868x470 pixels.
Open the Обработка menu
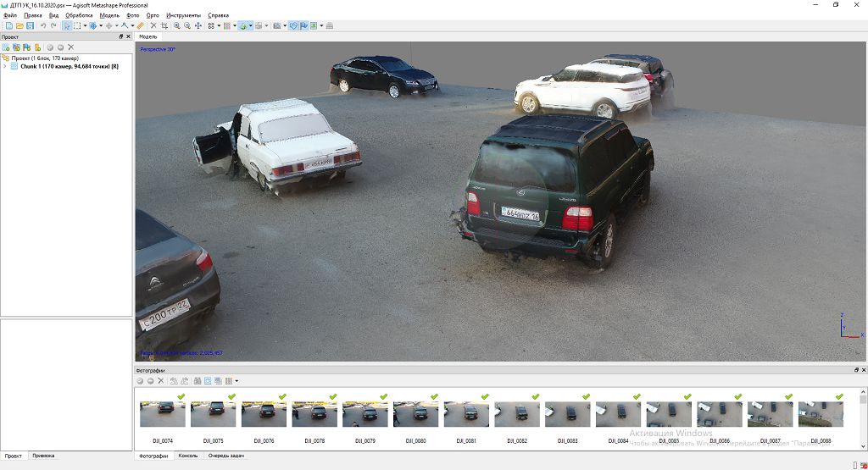[x=79, y=15]
